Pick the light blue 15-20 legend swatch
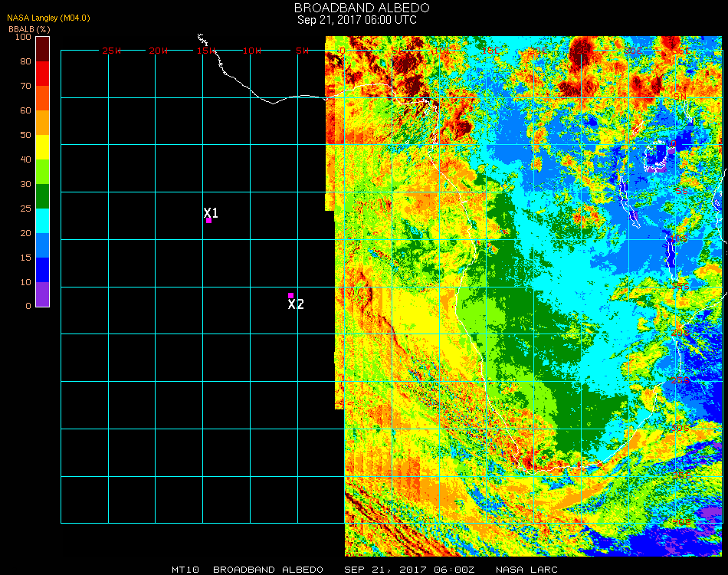Screen dimensions: 728x575 (x=43, y=245)
